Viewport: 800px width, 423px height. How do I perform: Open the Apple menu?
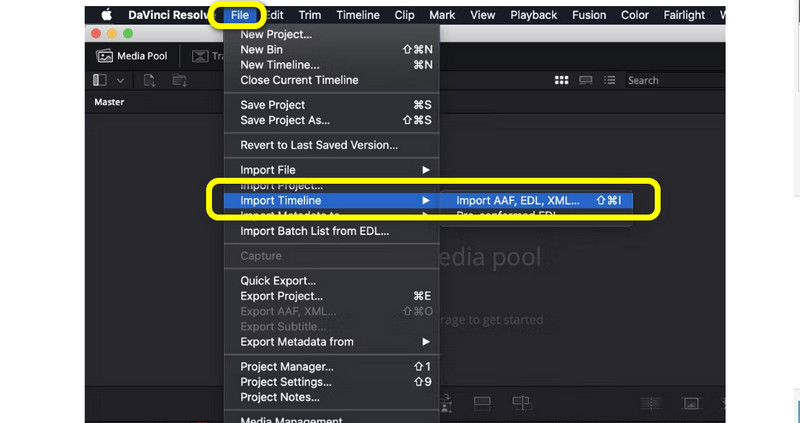click(105, 15)
